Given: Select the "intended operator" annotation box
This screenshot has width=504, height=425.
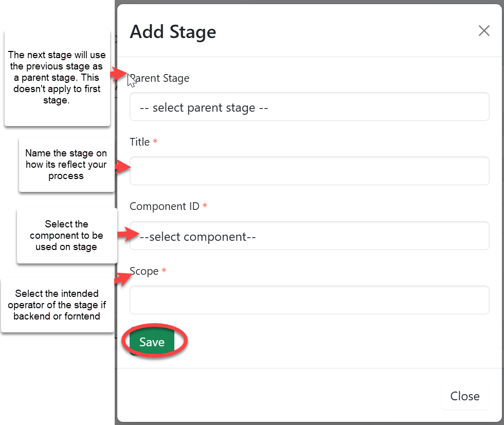Looking at the screenshot, I should point(57,305).
